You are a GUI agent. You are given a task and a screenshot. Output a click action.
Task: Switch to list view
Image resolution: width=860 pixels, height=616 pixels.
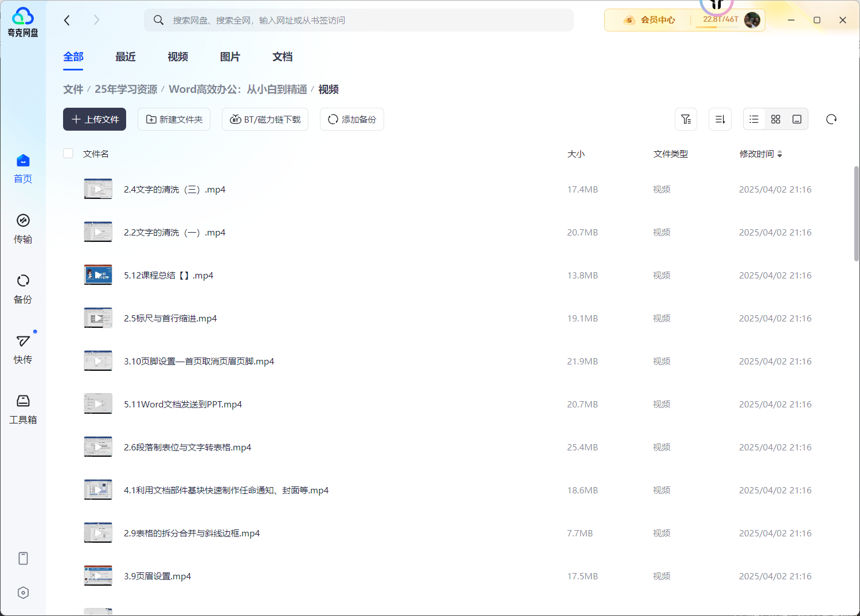[x=754, y=119]
